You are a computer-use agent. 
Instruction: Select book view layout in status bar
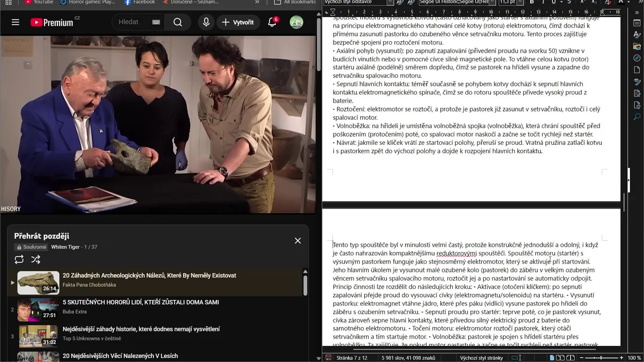571,358
